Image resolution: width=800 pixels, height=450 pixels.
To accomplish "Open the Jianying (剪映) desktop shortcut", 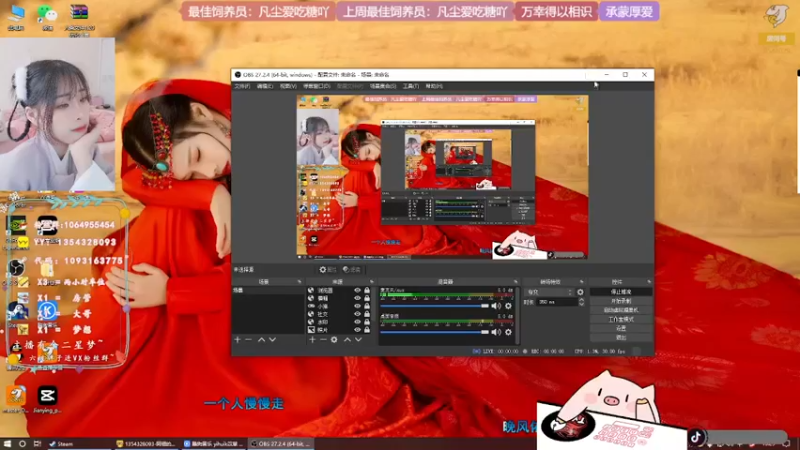I will coord(47,399).
